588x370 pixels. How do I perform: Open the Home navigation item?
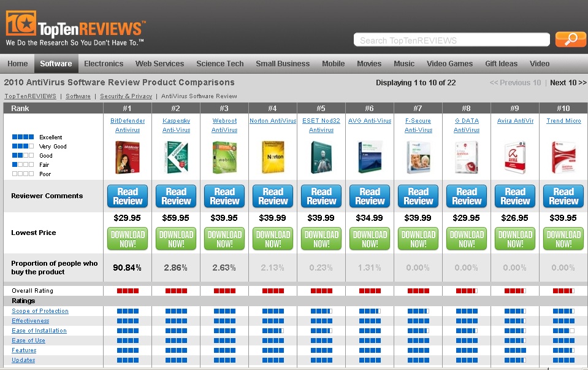17,63
